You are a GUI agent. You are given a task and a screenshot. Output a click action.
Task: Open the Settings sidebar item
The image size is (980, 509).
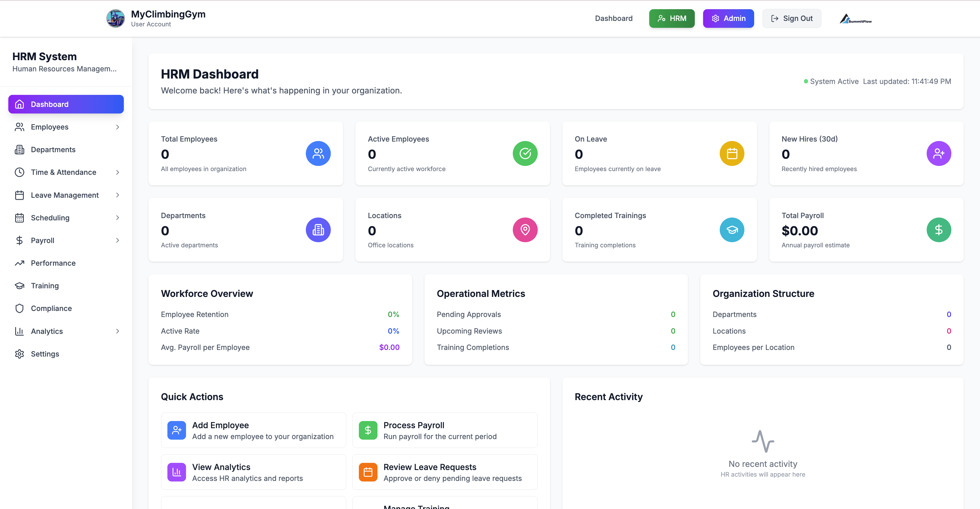tap(45, 354)
